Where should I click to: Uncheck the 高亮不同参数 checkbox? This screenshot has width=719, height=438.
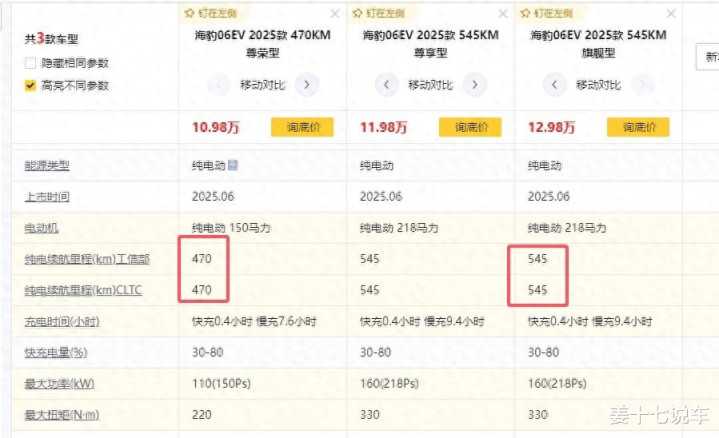(x=30, y=85)
